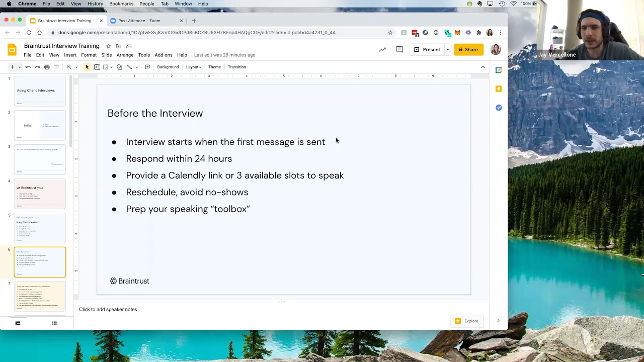The image size is (644, 362).
Task: Select slide 2 thumbnail with Hello!
Action: pos(40,125)
